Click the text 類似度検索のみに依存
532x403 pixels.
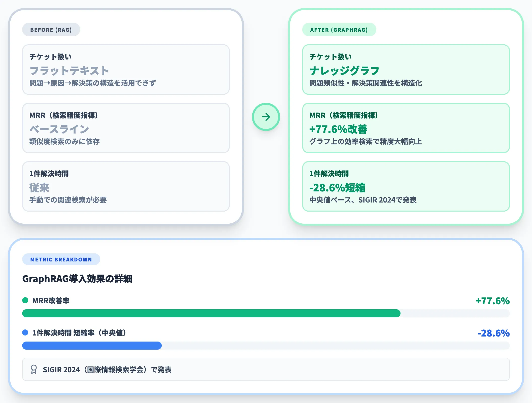point(64,141)
